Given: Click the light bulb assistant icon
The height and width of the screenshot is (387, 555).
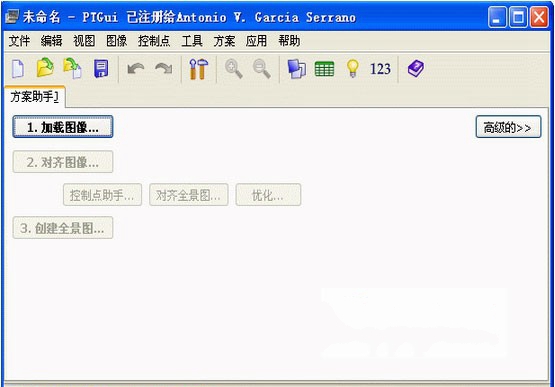Looking at the screenshot, I should click(353, 68).
